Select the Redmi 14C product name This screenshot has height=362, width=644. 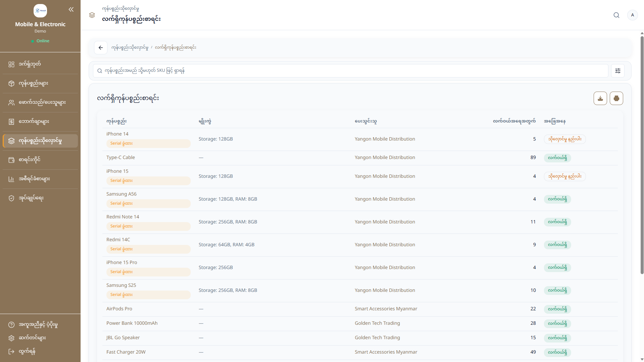pos(118,240)
